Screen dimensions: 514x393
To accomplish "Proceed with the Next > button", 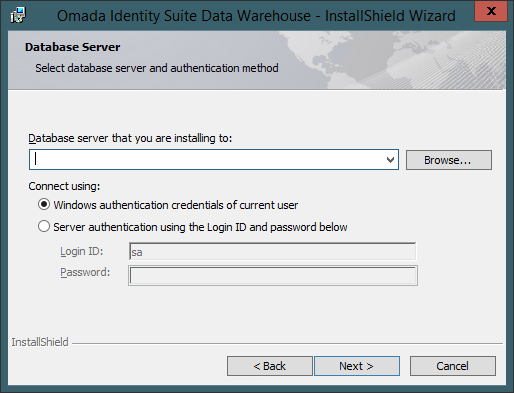I will tap(357, 366).
